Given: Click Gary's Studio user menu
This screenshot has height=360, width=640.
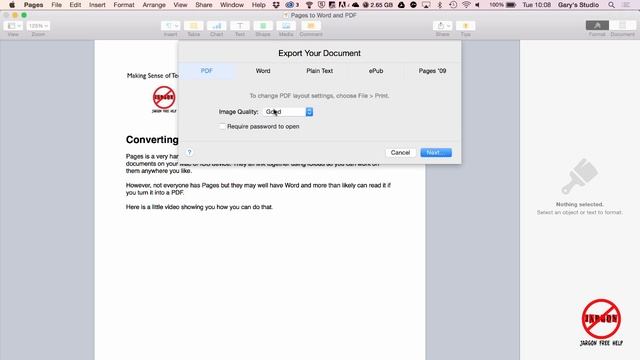Looking at the screenshot, I should 578,5.
